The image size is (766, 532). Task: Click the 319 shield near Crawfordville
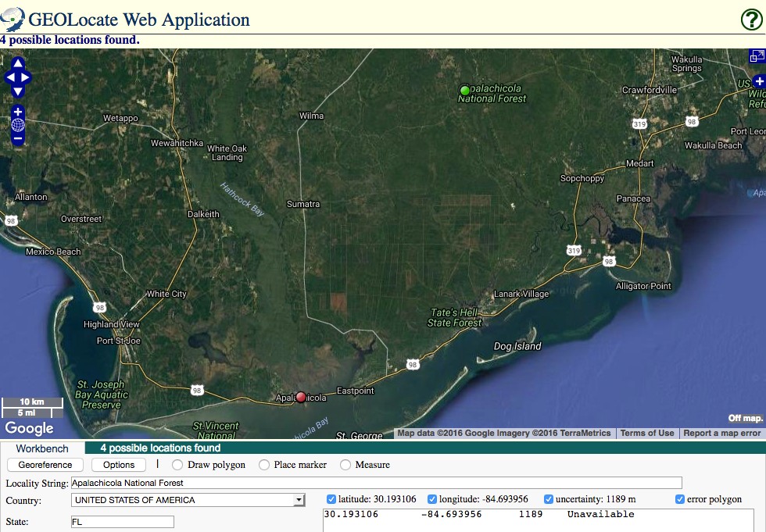point(639,123)
